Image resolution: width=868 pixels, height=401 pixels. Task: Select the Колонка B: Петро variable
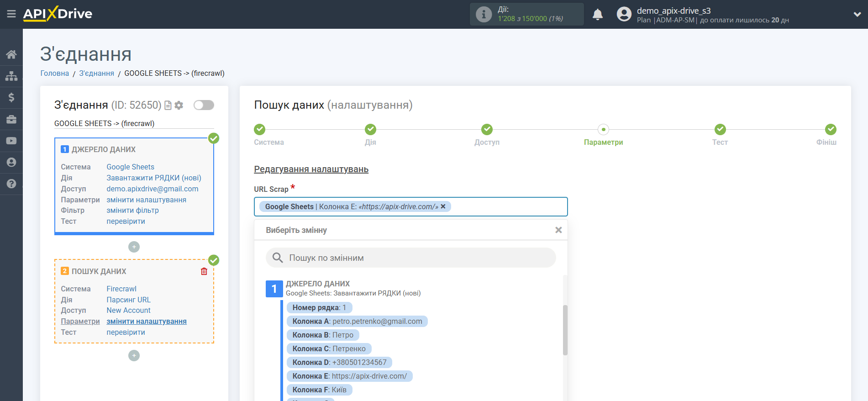tap(323, 335)
